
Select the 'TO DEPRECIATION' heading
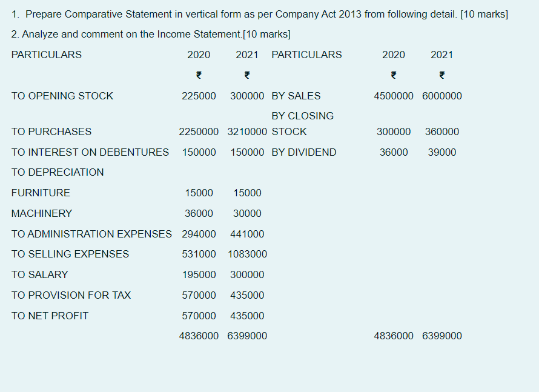coord(58,172)
